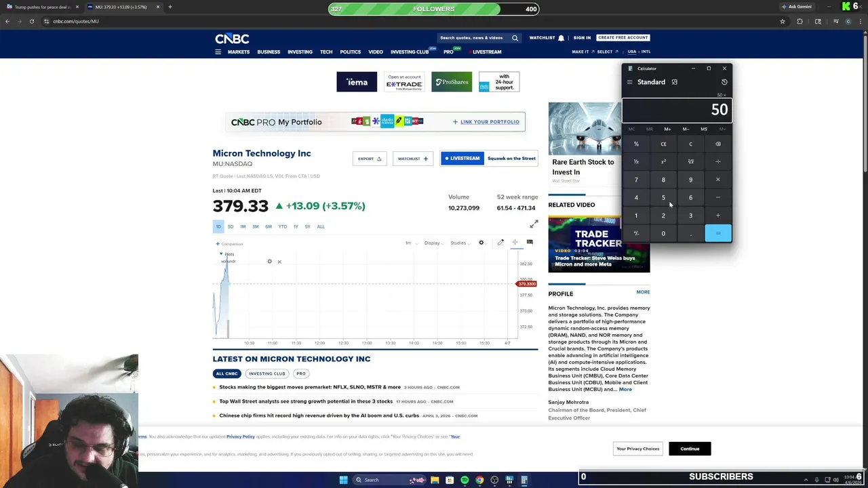
Task: Open the chart Display dropdown
Action: point(434,243)
